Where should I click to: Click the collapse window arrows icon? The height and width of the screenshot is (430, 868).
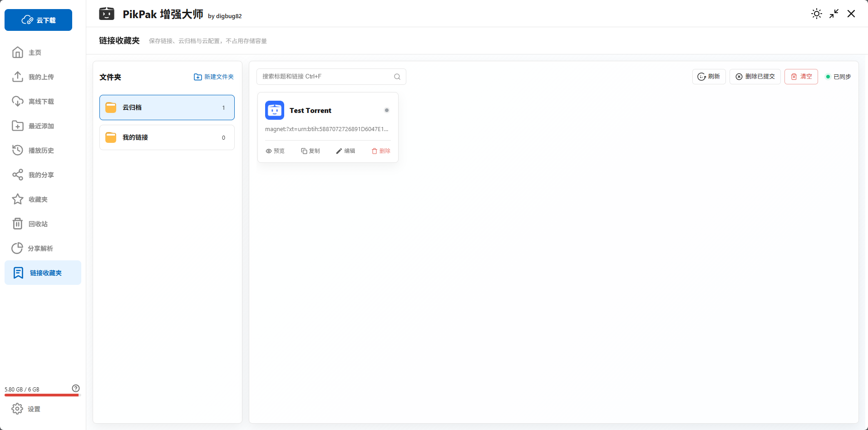click(834, 14)
